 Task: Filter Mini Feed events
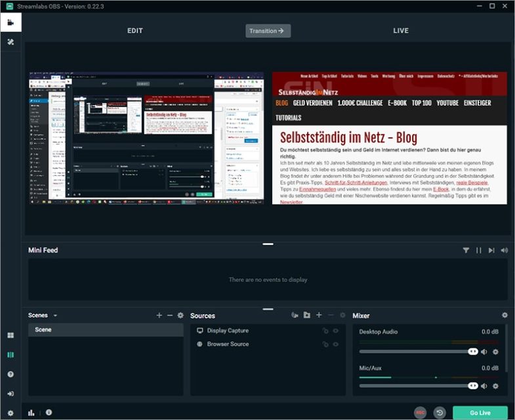point(466,251)
